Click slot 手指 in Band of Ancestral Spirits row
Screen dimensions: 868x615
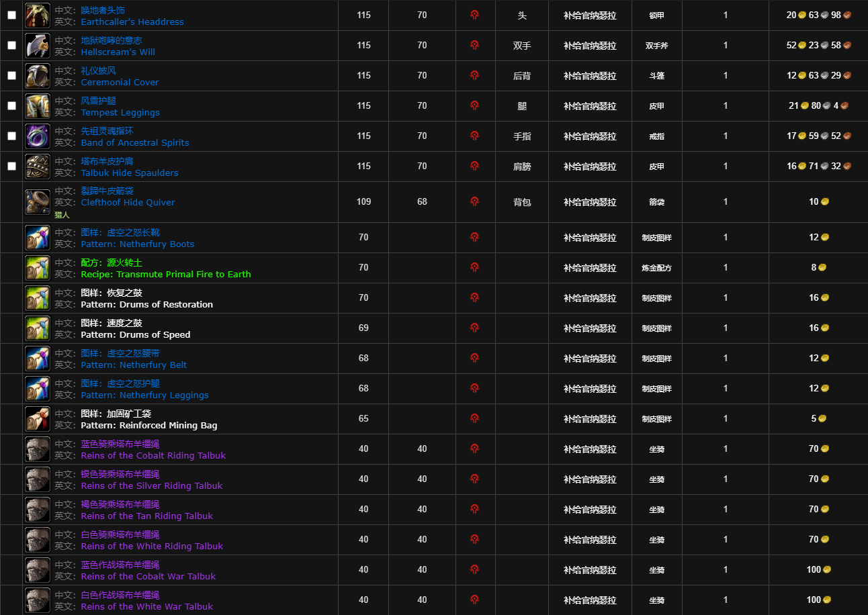pyautogui.click(x=522, y=136)
